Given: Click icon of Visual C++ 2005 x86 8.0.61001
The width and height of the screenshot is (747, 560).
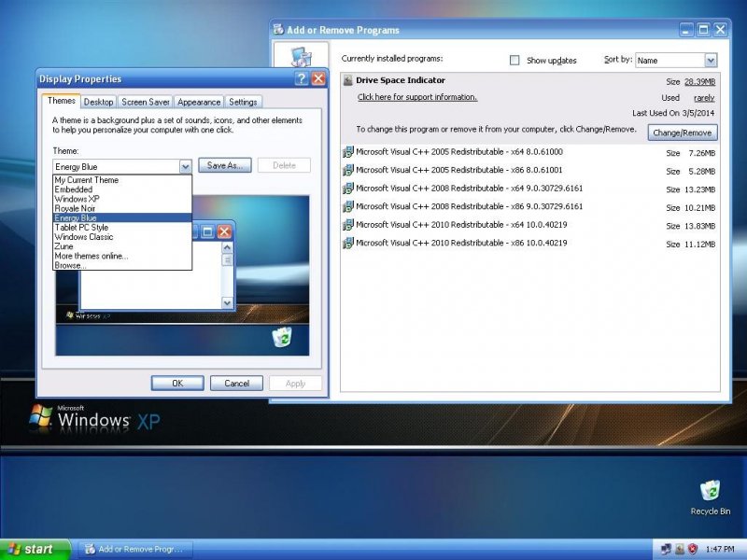Looking at the screenshot, I should click(x=348, y=171).
